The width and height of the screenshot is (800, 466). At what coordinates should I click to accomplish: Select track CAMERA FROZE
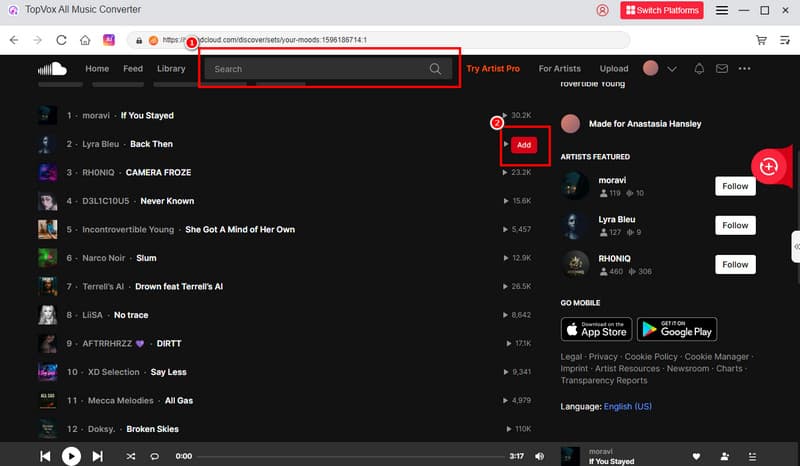158,173
